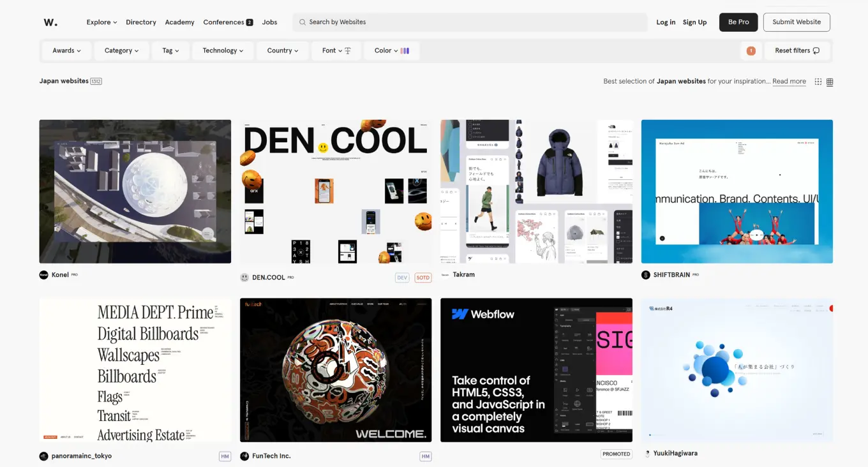Open the Webflow promoted thumbnail
Viewport: 868px width, 467px height.
(x=537, y=370)
